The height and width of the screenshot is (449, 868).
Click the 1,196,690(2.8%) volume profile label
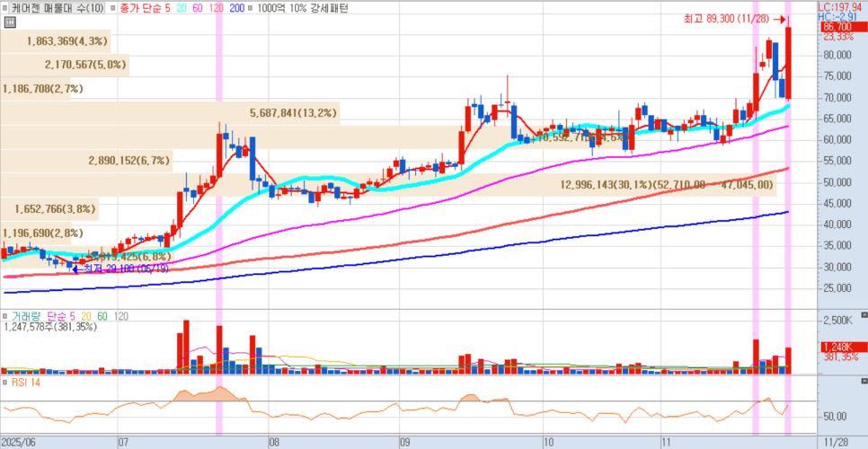43,233
